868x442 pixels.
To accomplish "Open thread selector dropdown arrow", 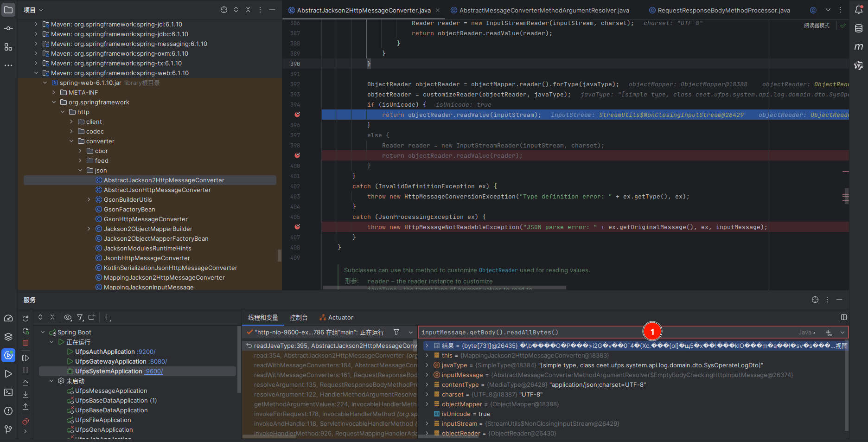I will coord(411,332).
